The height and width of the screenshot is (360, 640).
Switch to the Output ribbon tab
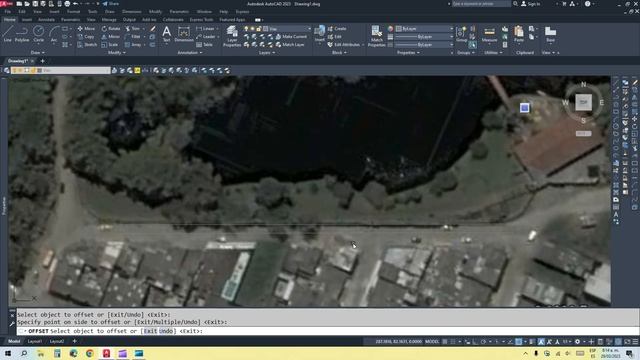129,19
